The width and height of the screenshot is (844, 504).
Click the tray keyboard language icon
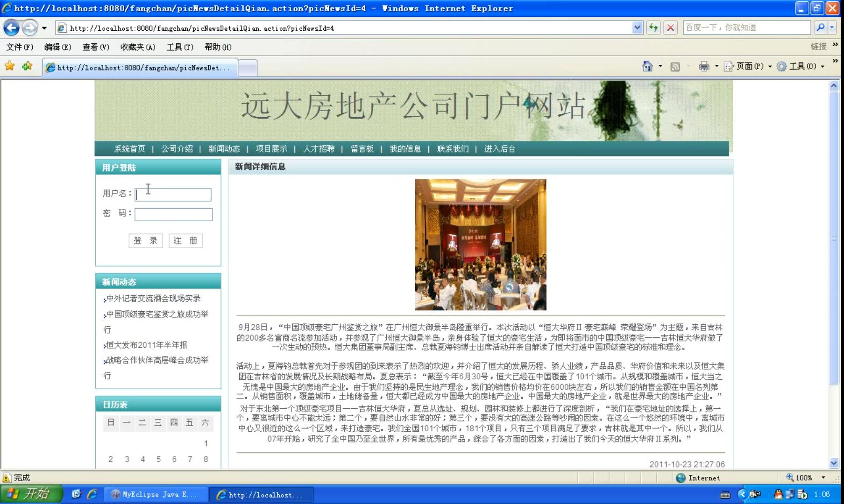[725, 495]
